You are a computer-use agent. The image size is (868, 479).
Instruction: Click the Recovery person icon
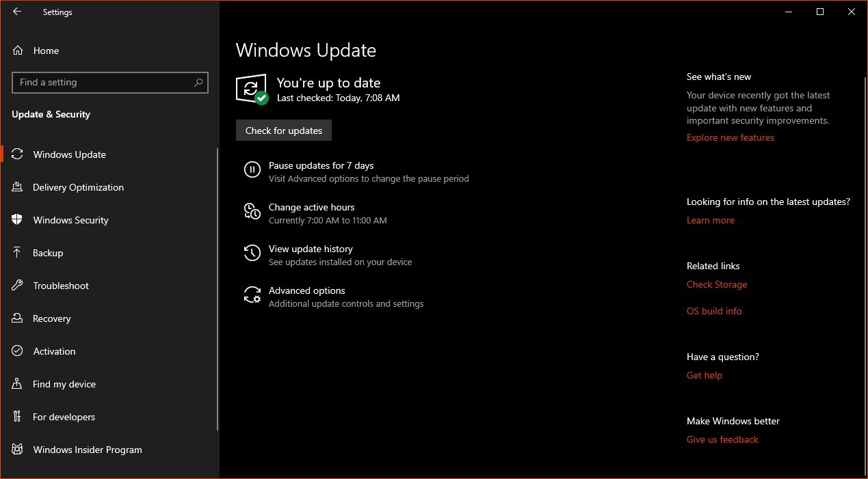[18, 318]
